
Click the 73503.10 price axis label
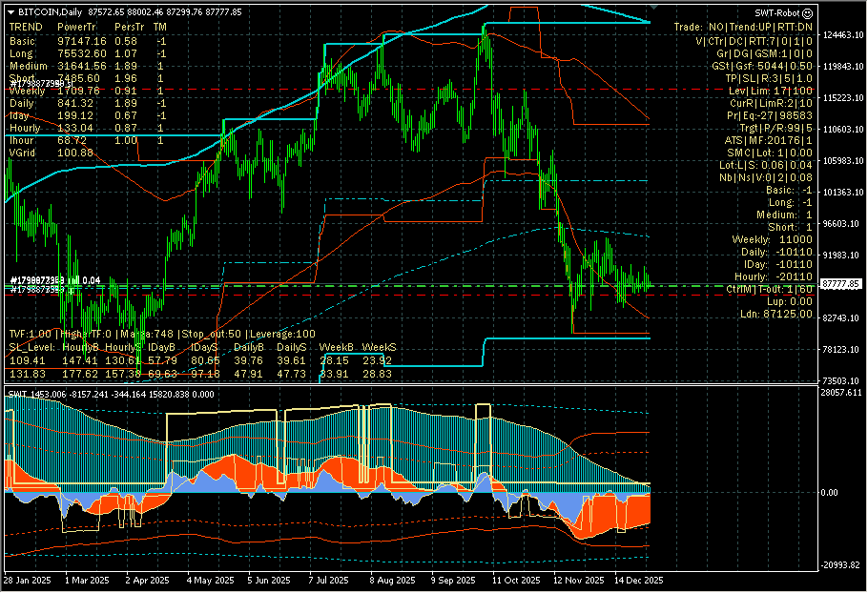(843, 380)
